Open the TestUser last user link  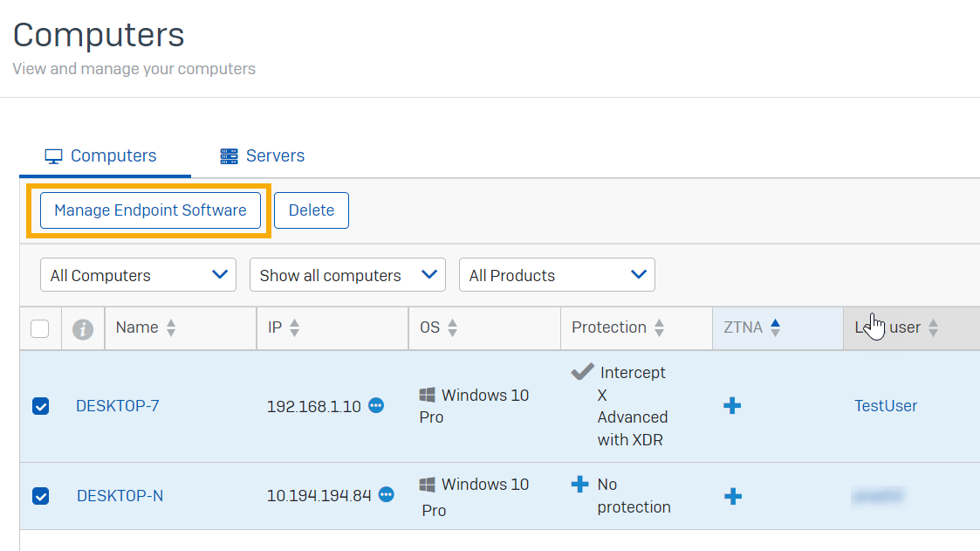coord(886,406)
